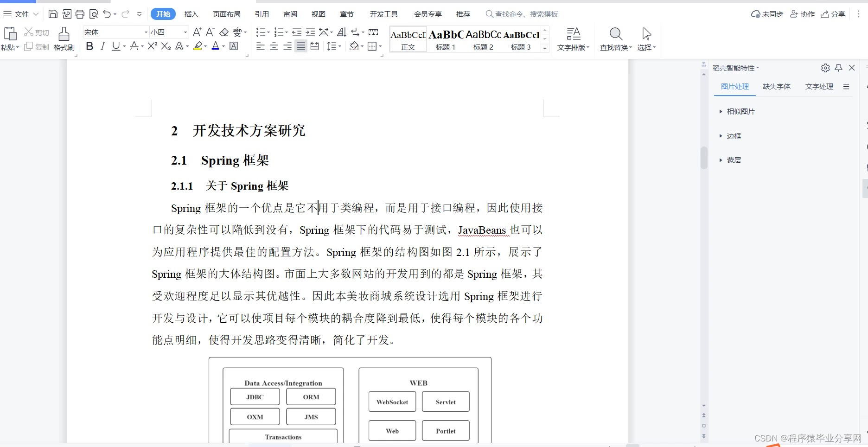868x447 pixels.
Task: Open the borders dropdown arrow
Action: click(380, 46)
